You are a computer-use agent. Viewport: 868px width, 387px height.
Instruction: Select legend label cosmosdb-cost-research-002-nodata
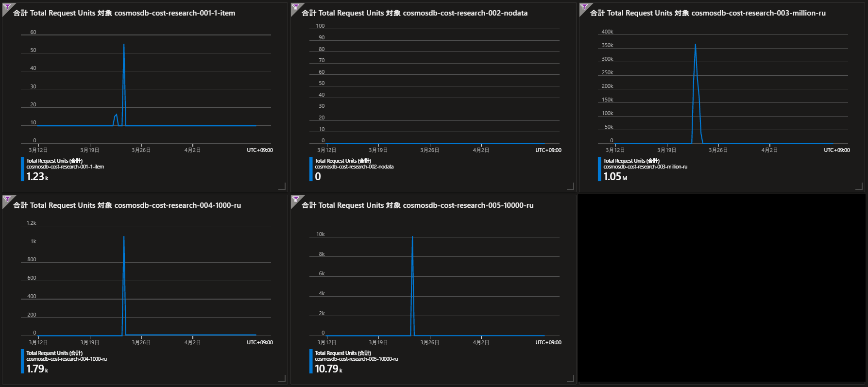click(x=354, y=167)
